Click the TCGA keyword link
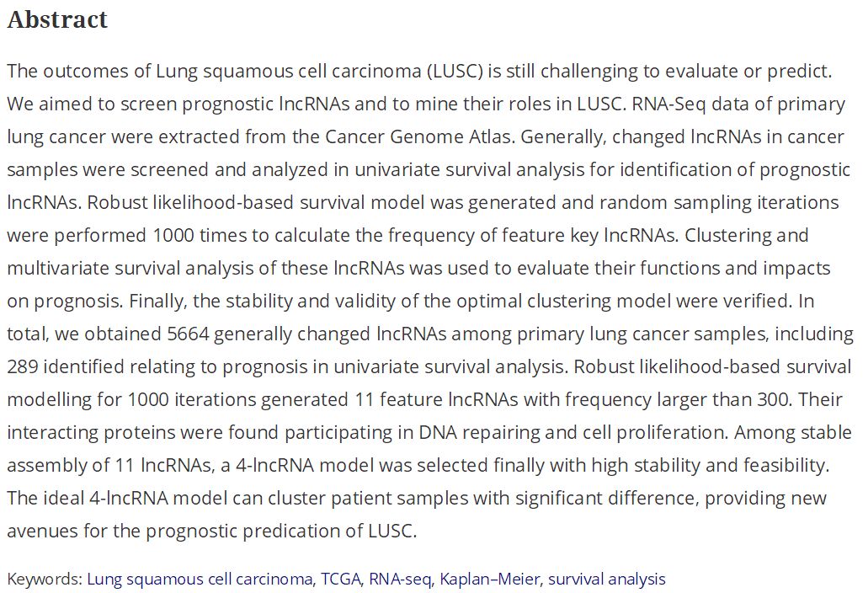This screenshot has width=868, height=593. point(341,580)
